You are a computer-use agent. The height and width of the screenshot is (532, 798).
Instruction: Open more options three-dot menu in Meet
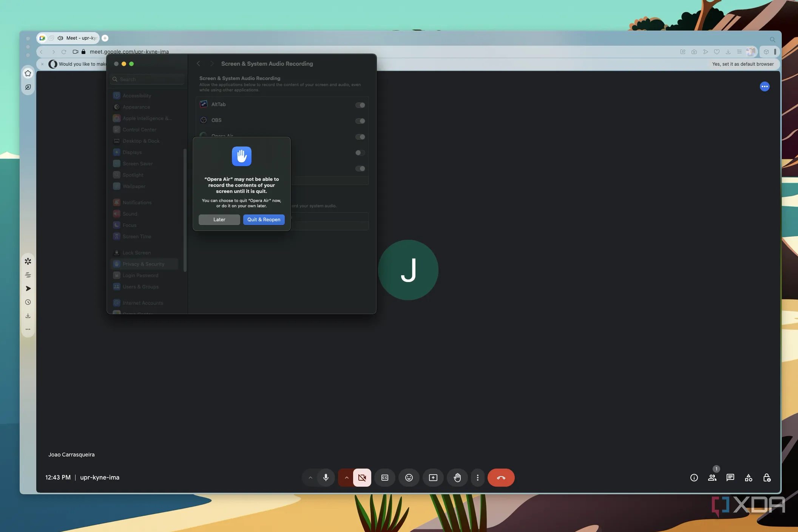click(x=477, y=478)
